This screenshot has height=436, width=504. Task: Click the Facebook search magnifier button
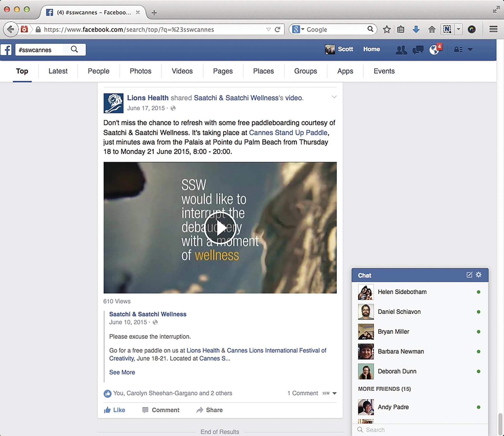click(74, 50)
